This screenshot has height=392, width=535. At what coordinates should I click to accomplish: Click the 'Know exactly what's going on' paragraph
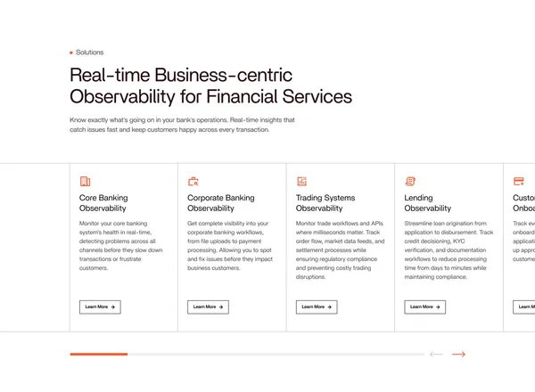pyautogui.click(x=182, y=125)
